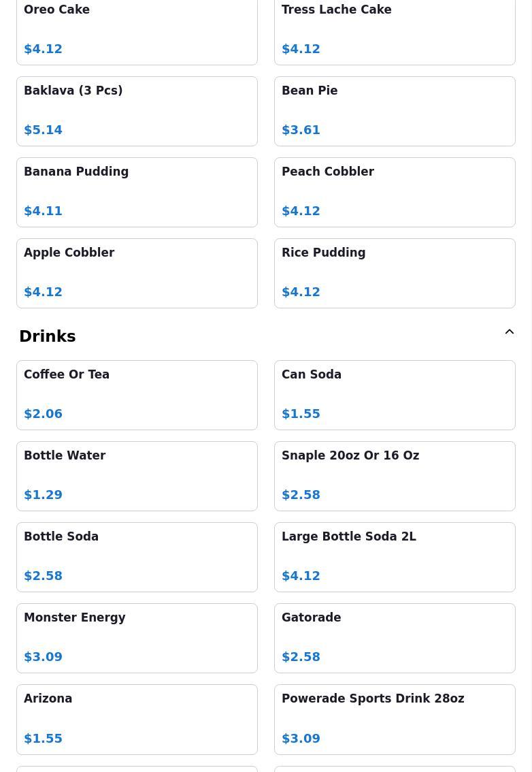Open the Rice Pudding item

click(395, 273)
